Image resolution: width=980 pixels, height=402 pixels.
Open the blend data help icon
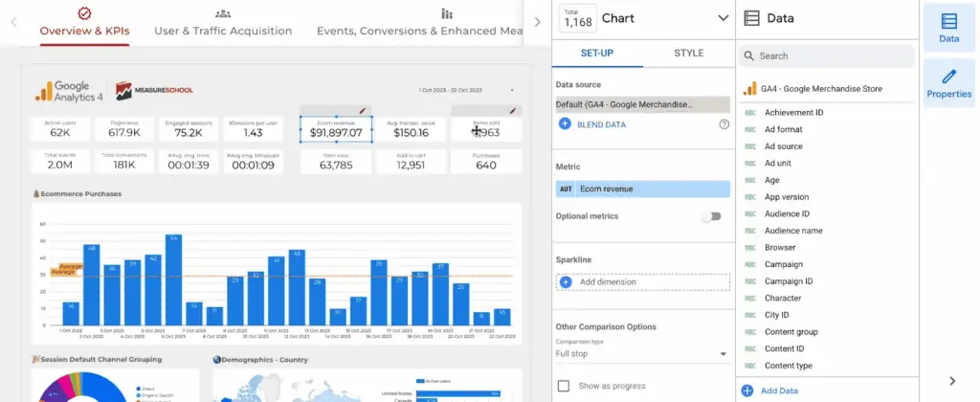pos(724,124)
